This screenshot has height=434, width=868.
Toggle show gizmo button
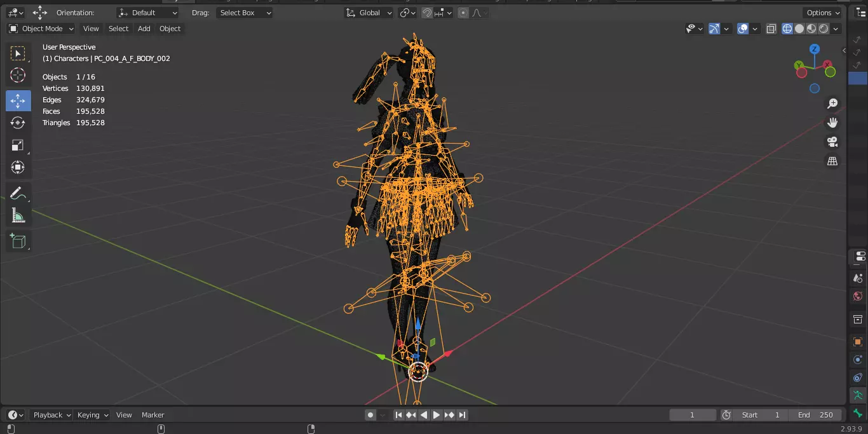[x=714, y=29]
